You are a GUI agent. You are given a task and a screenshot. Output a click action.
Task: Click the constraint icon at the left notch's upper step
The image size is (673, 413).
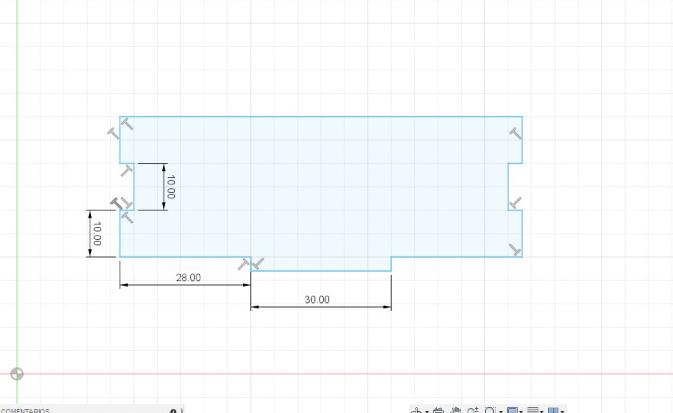126,171
